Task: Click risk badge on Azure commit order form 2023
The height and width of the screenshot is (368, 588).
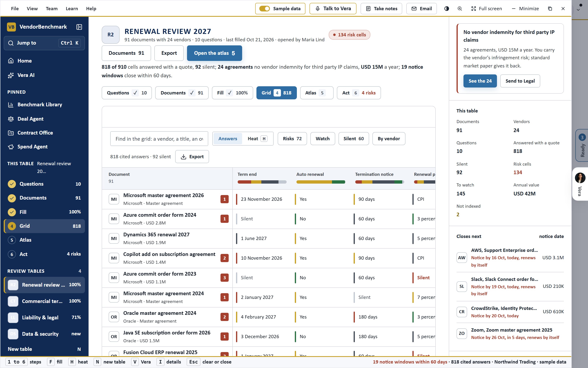Action: (225, 278)
